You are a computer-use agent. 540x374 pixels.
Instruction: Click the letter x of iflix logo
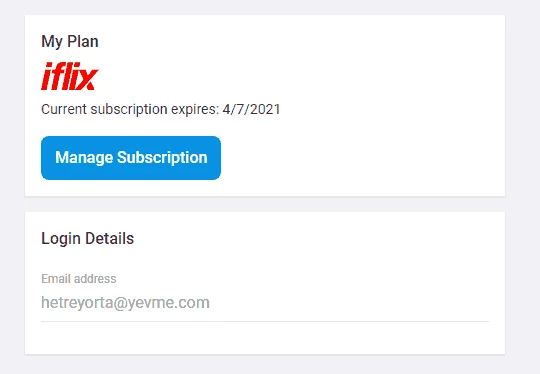tap(88, 79)
